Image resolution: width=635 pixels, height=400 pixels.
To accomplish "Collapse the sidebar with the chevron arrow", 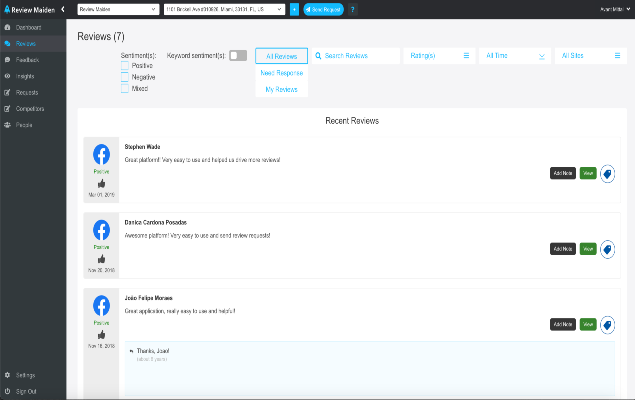I will coord(63,9).
